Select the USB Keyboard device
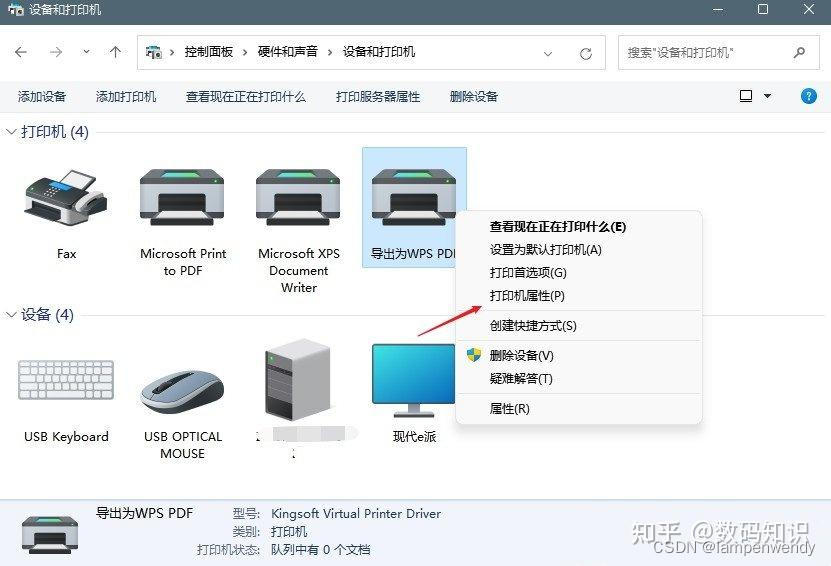This screenshot has height=566, width=831. (x=66, y=380)
